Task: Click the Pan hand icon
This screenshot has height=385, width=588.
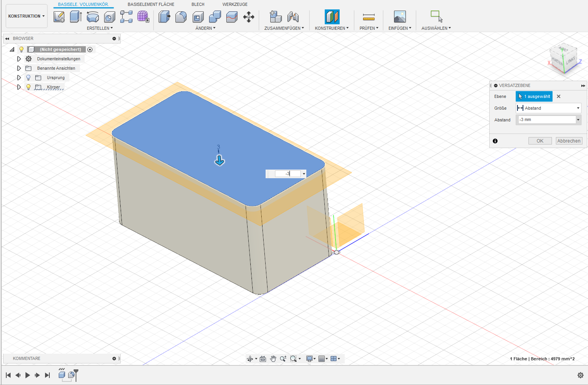Action: (273, 359)
